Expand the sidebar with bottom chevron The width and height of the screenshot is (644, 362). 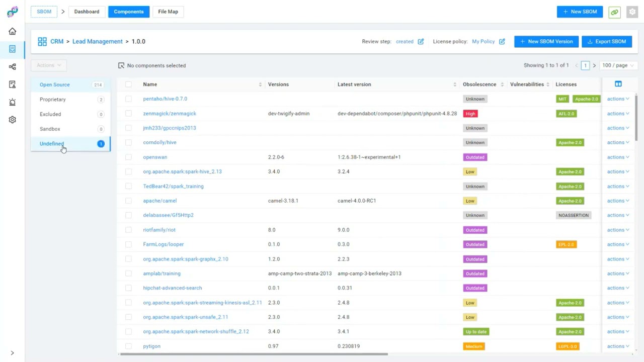(x=12, y=353)
